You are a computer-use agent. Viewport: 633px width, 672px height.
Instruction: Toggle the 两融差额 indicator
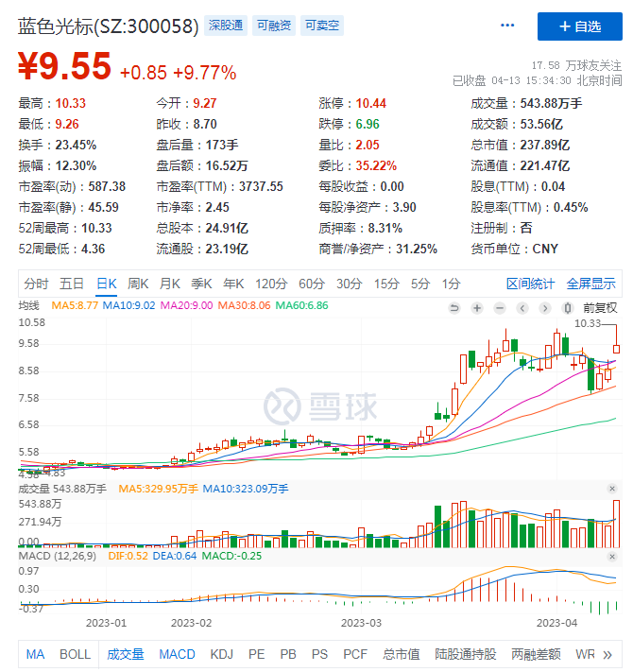coord(536,655)
